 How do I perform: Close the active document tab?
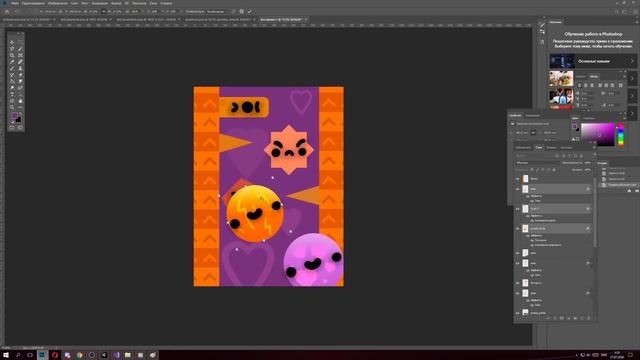click(x=305, y=19)
